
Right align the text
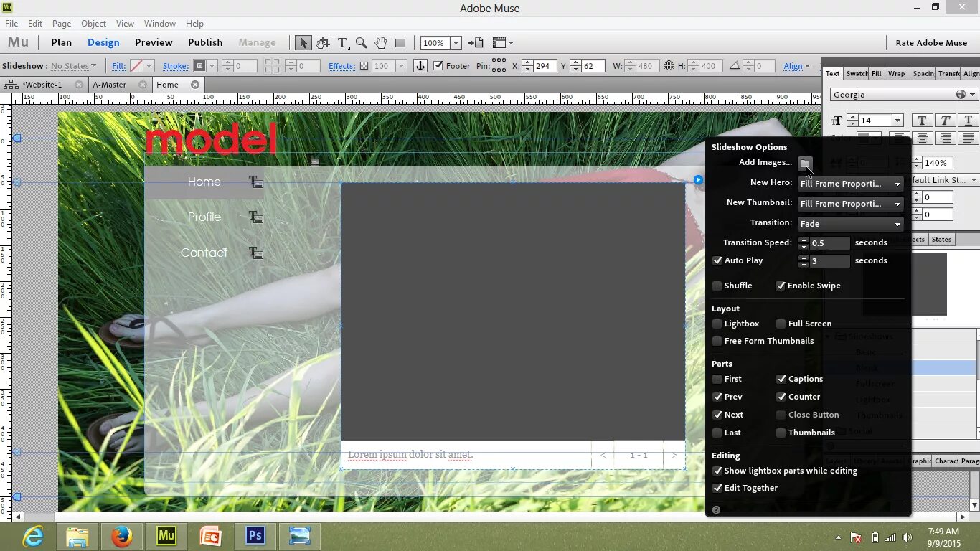point(946,138)
